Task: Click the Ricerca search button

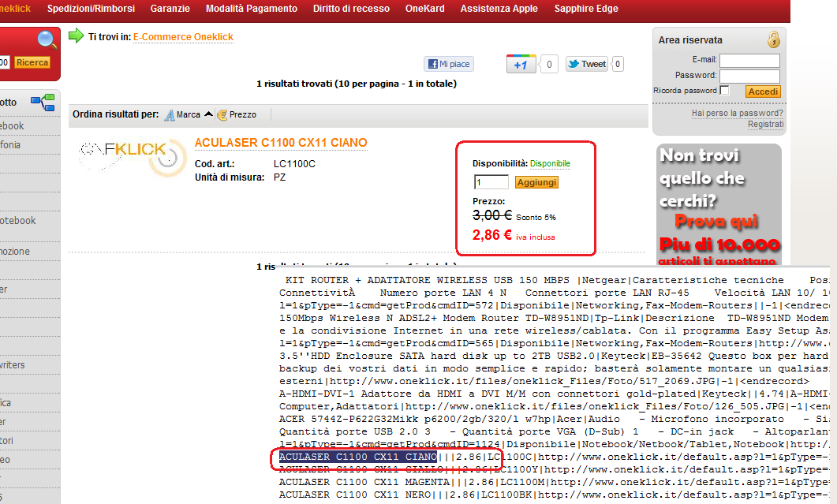Action: [32, 62]
